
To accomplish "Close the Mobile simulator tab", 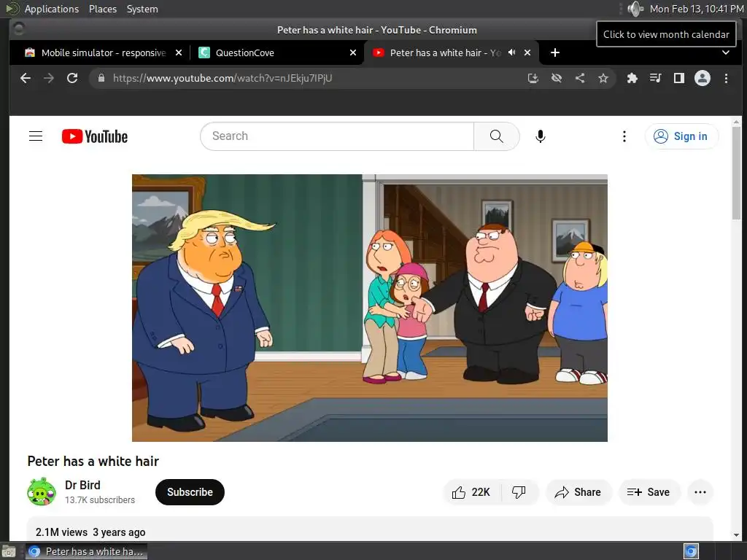I will click(179, 52).
